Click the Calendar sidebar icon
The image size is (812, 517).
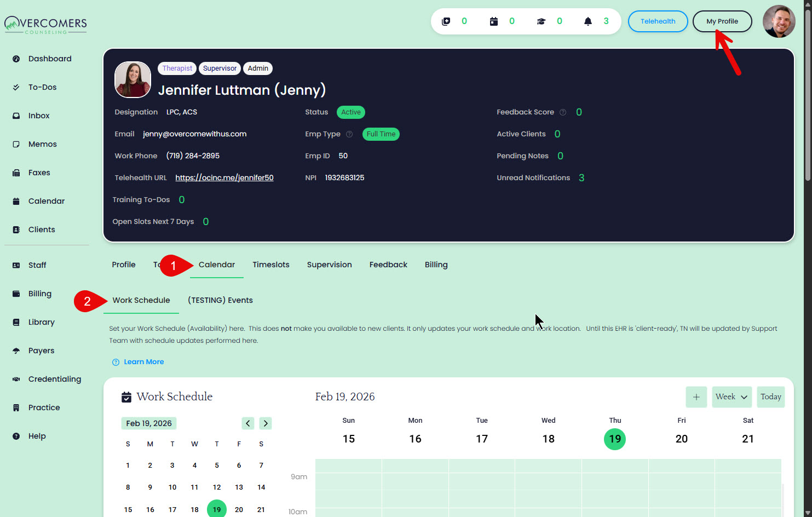[x=16, y=201]
